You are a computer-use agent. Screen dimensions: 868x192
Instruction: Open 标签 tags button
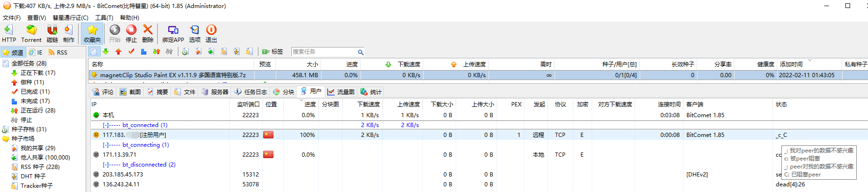[273, 52]
